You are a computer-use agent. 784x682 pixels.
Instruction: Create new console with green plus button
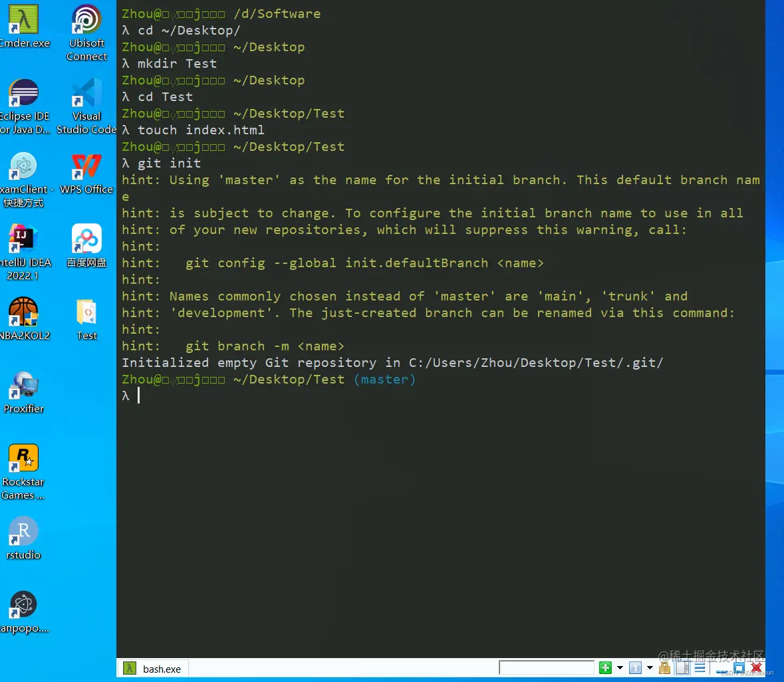point(606,668)
